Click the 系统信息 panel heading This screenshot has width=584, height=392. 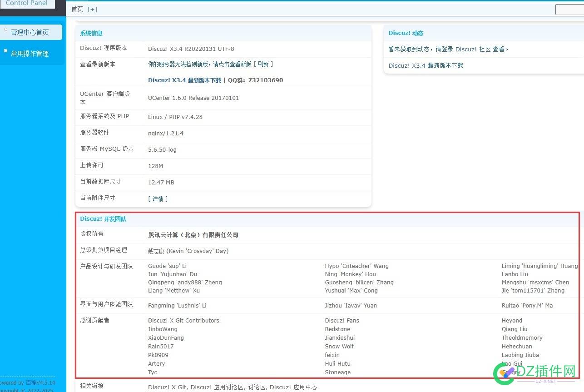pos(91,33)
